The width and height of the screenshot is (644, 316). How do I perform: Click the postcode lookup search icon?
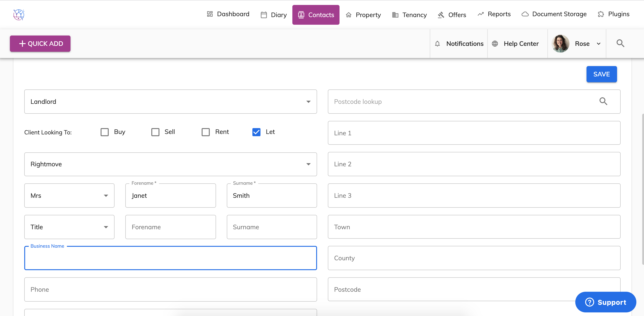pyautogui.click(x=603, y=101)
